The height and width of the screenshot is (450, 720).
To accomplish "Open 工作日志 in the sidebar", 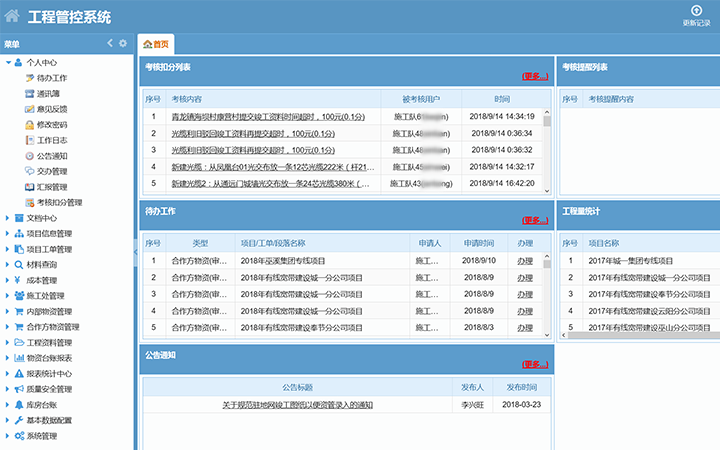I will (51, 140).
